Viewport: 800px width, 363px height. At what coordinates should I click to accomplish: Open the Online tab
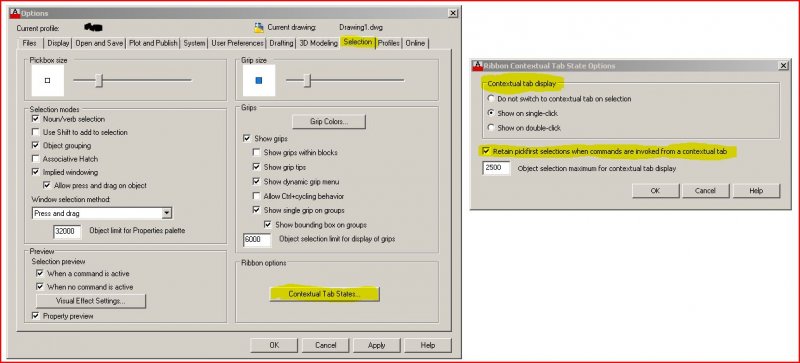coord(415,43)
